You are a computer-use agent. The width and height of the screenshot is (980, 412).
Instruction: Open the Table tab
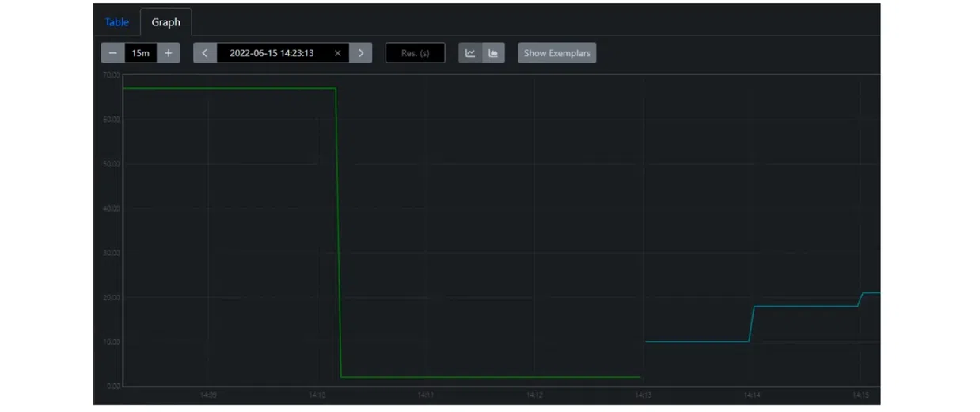(117, 22)
